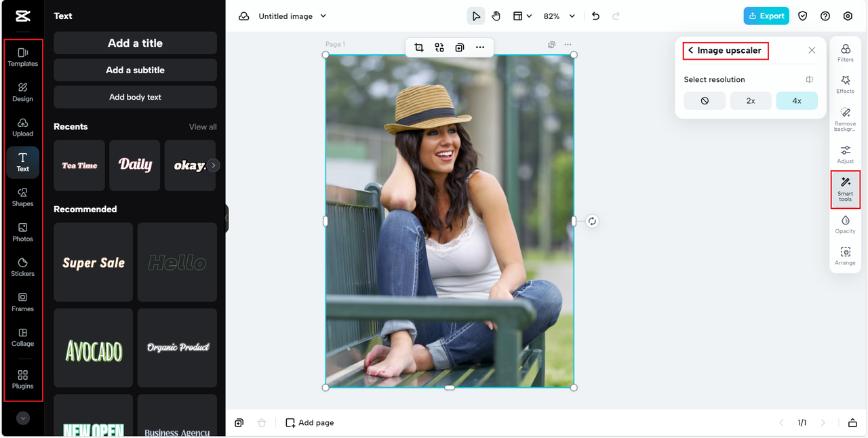
Task: Open the Stickers panel
Action: [22, 267]
